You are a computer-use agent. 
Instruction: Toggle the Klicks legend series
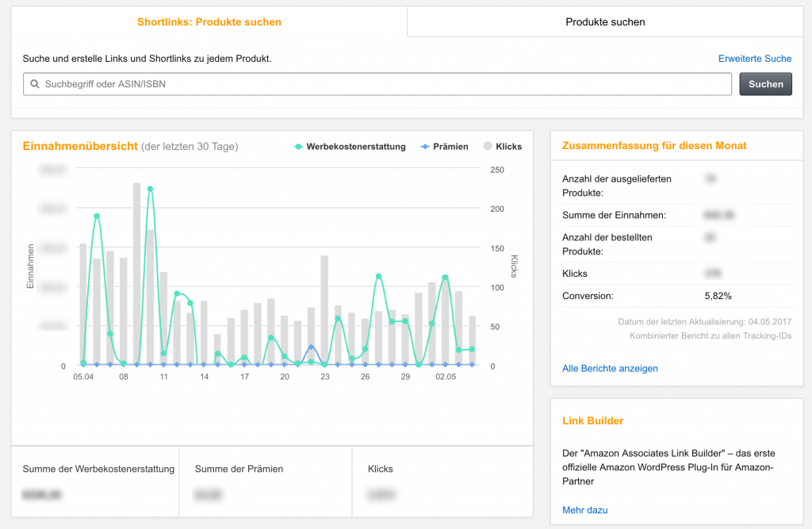click(x=502, y=147)
